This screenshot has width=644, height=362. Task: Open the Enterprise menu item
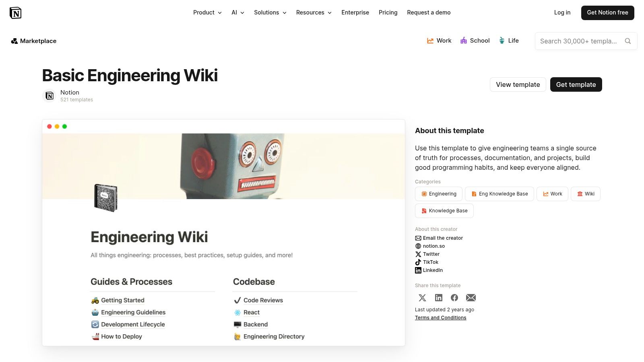click(x=355, y=12)
